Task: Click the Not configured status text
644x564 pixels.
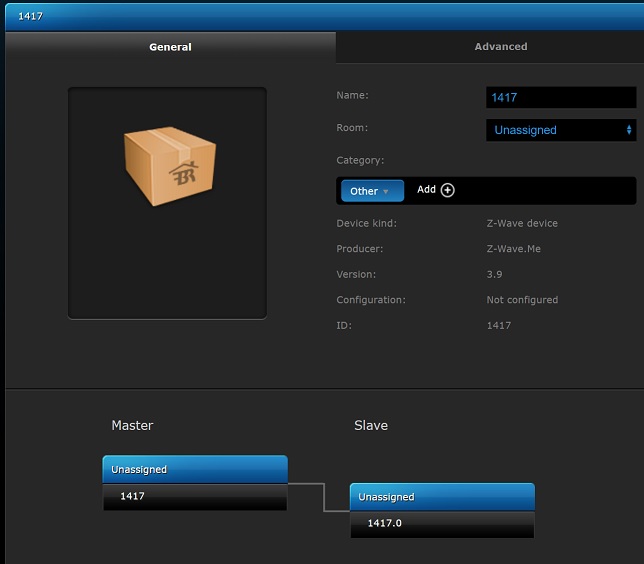Action: coord(522,300)
